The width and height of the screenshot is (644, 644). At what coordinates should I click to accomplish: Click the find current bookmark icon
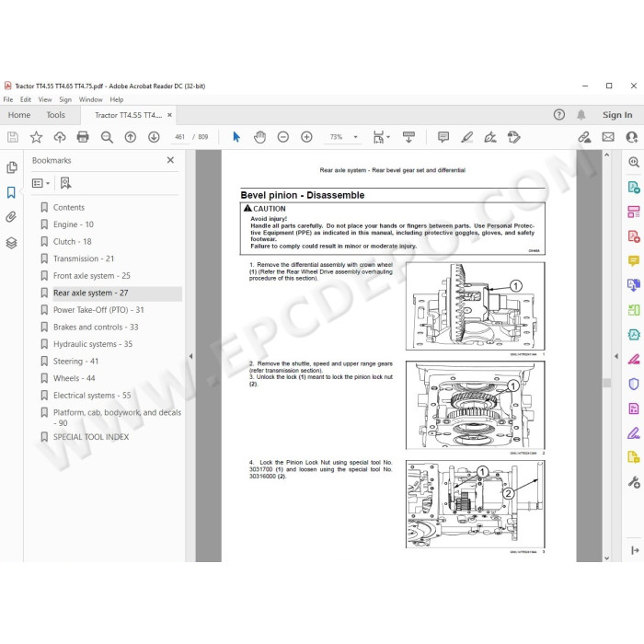65,183
